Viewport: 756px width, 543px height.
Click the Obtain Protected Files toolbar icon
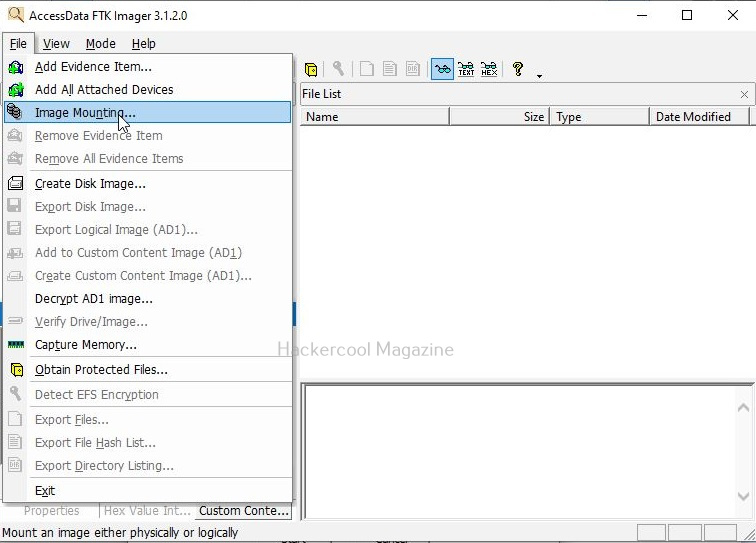tap(312, 69)
